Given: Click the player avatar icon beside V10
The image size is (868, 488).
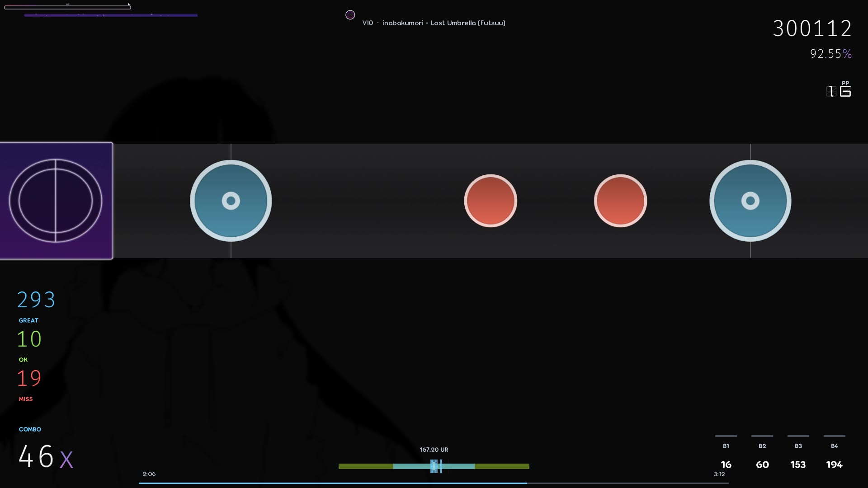Looking at the screenshot, I should coord(350,15).
